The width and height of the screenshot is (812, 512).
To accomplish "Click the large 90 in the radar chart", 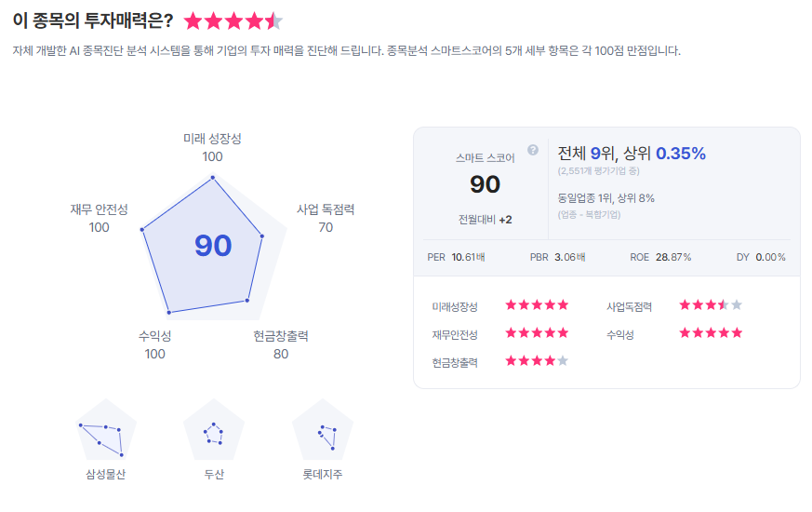I will [213, 245].
